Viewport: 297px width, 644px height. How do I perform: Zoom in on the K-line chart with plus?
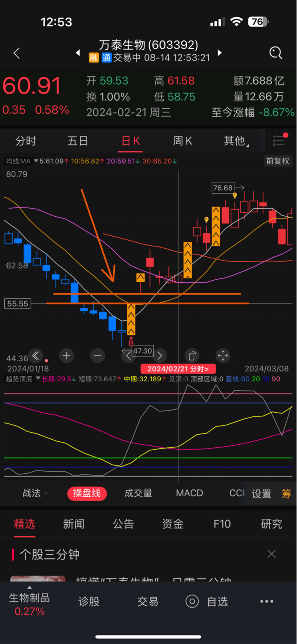[x=66, y=356]
